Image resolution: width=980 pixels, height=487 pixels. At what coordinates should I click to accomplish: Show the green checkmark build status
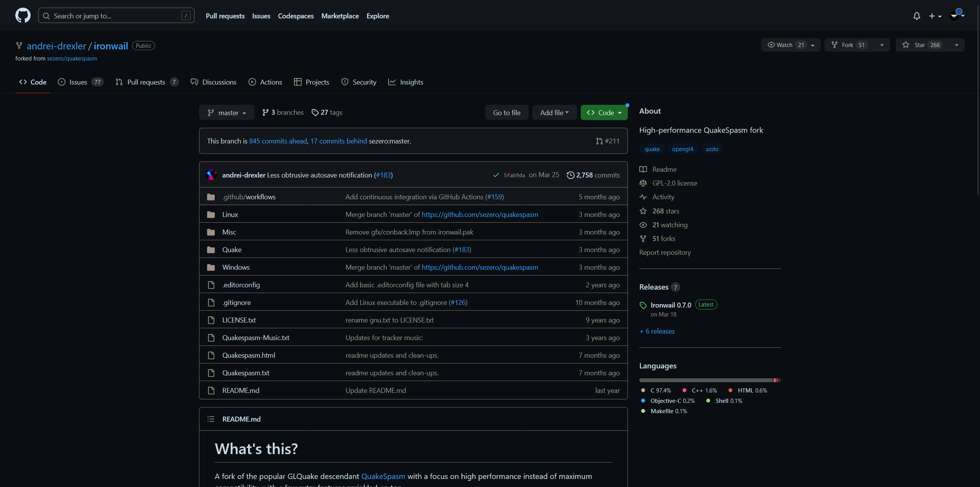coord(496,175)
